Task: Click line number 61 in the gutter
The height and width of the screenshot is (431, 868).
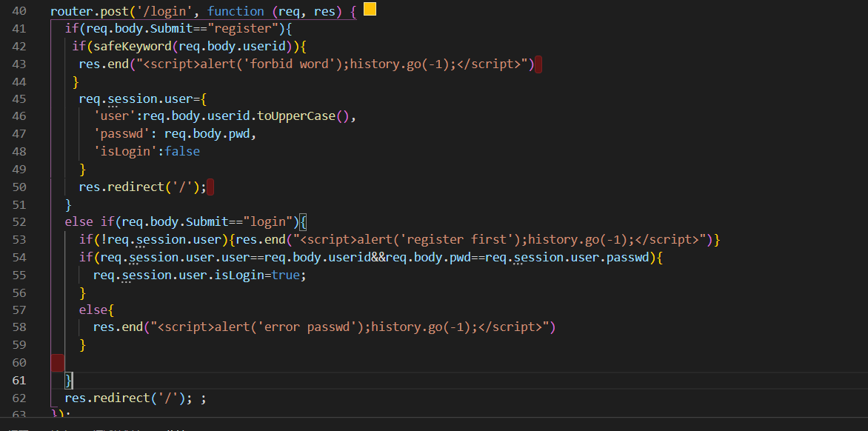Action: click(x=19, y=381)
